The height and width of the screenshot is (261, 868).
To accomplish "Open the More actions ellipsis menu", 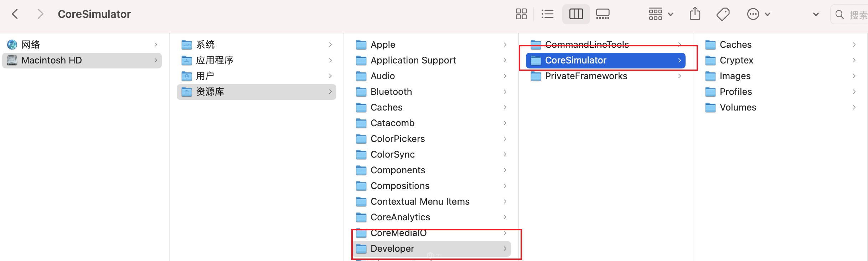I will point(759,14).
